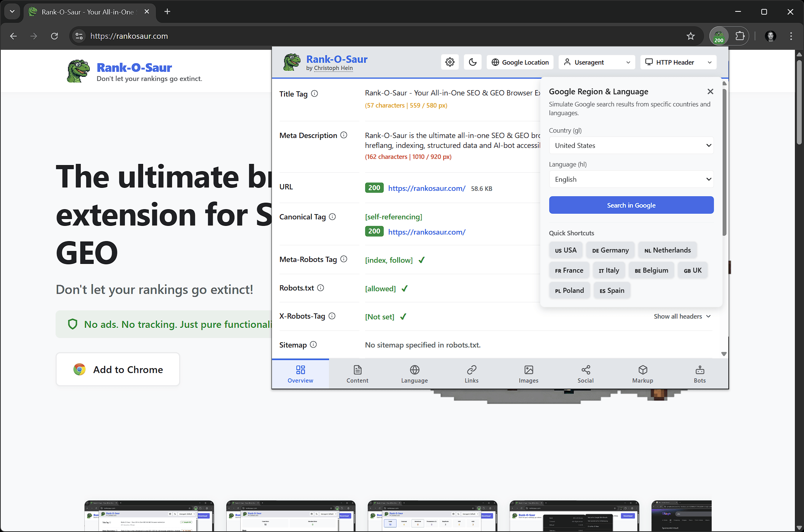This screenshot has height=532, width=804.
Task: Click the Search in Google button
Action: click(631, 205)
